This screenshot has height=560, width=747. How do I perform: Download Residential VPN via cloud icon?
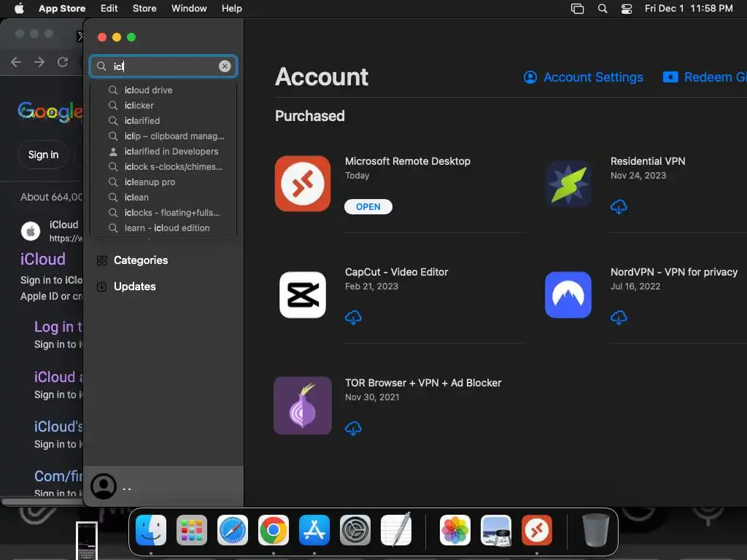click(619, 206)
